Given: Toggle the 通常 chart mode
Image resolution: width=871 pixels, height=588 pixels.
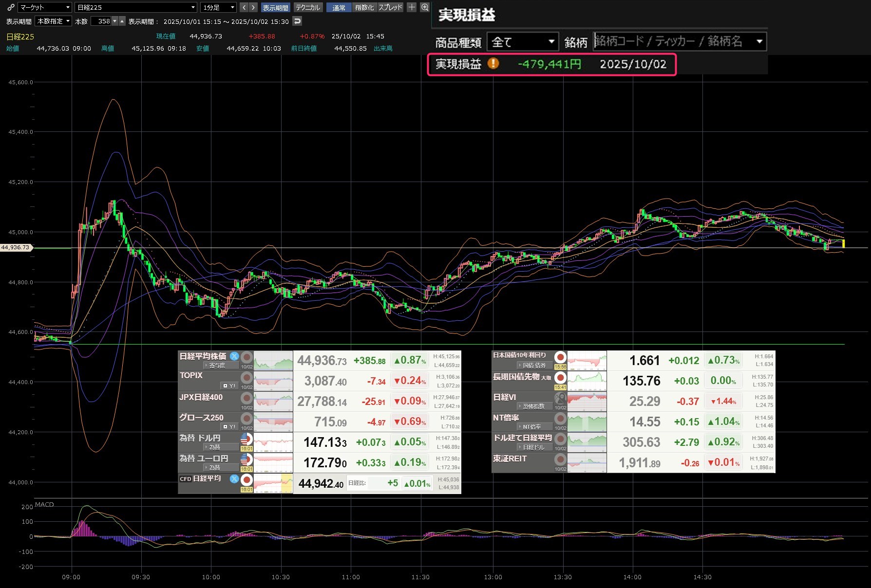Looking at the screenshot, I should tap(339, 7).
